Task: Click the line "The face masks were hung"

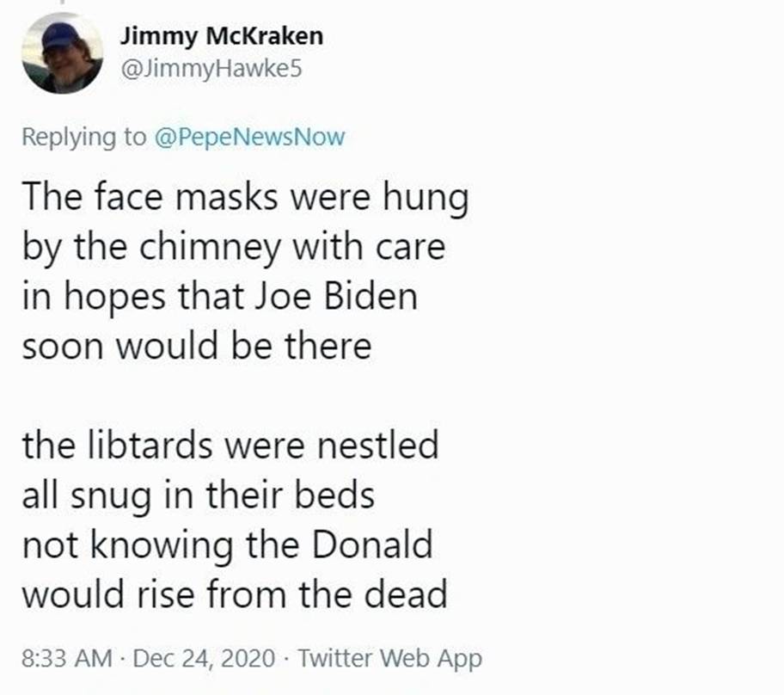Action: pos(245,198)
